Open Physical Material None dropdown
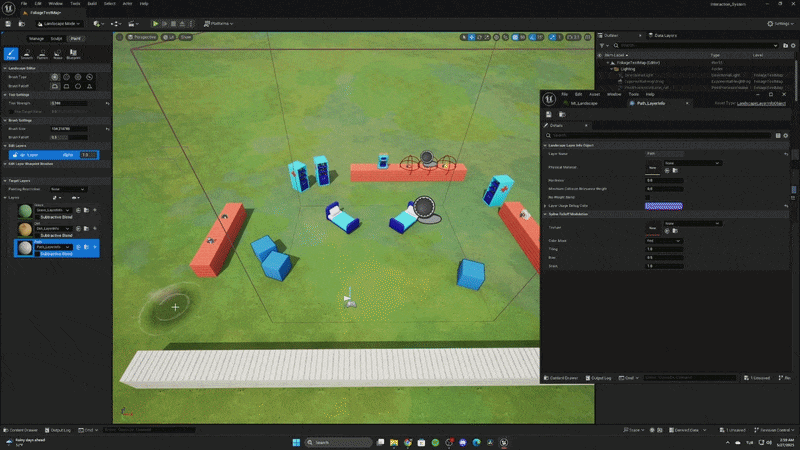This screenshot has width=800, height=450. [692, 163]
